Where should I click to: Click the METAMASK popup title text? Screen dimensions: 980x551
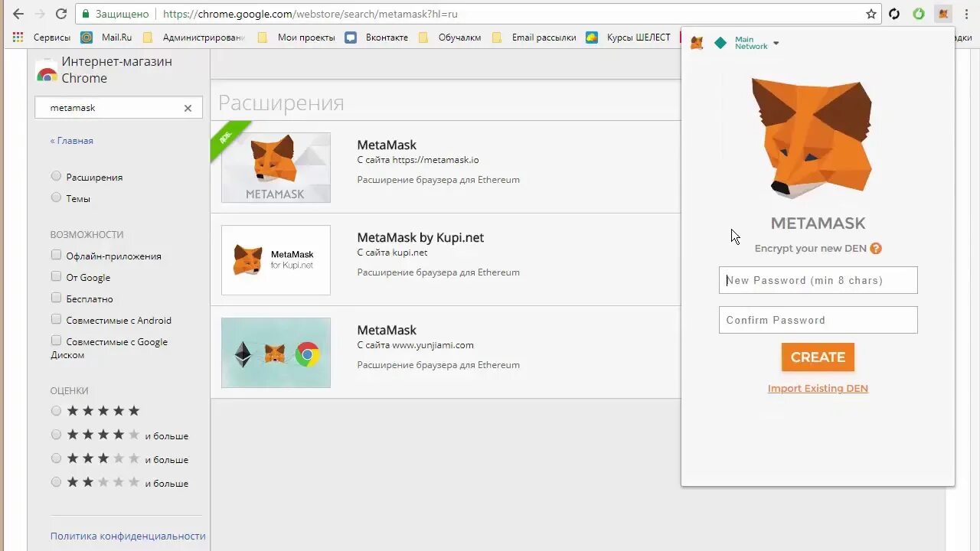click(x=818, y=223)
